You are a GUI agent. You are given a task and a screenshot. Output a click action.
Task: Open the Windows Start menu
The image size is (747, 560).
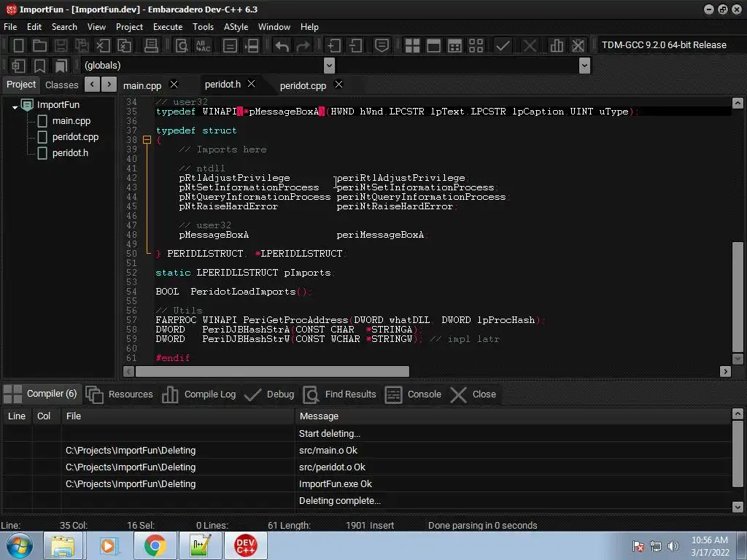[20, 545]
